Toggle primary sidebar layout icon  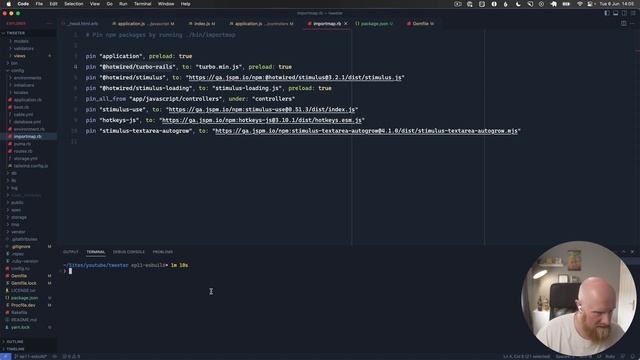pyautogui.click(x=607, y=13)
